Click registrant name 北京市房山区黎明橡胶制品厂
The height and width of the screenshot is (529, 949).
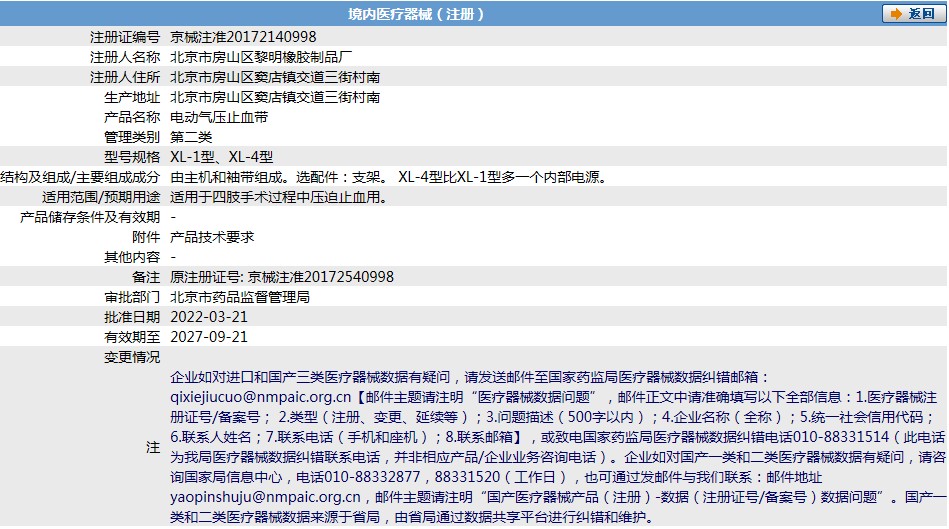[x=261, y=57]
